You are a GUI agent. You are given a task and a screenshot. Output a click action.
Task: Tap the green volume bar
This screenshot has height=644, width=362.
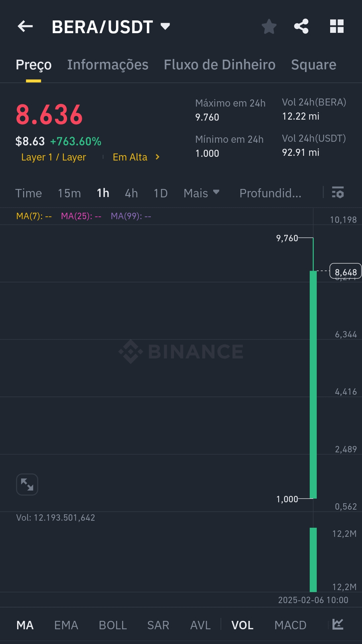click(x=313, y=560)
